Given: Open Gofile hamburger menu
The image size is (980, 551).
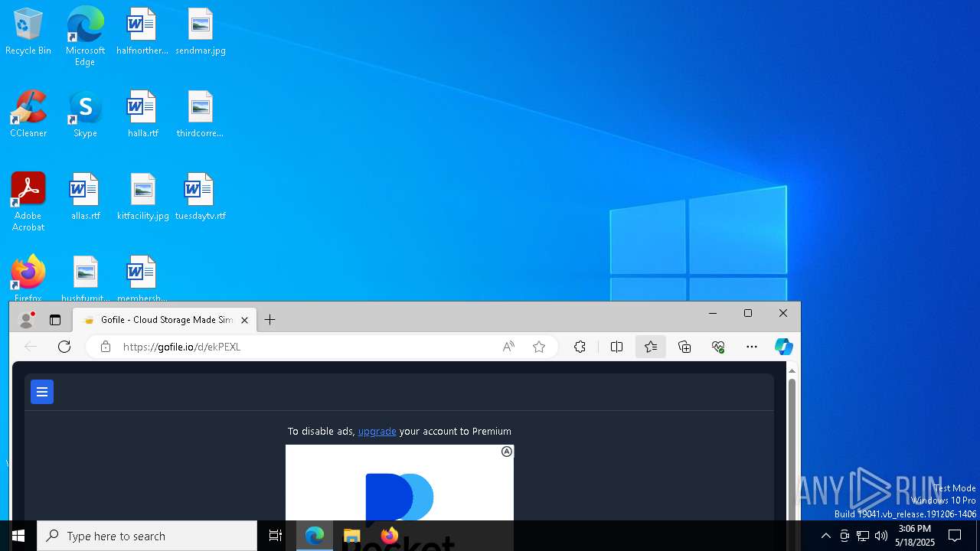Looking at the screenshot, I should point(42,392).
